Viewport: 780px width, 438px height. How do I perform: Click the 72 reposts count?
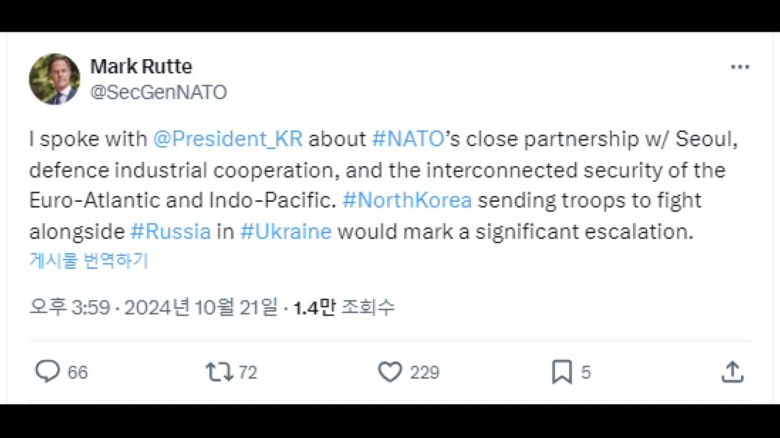click(248, 372)
